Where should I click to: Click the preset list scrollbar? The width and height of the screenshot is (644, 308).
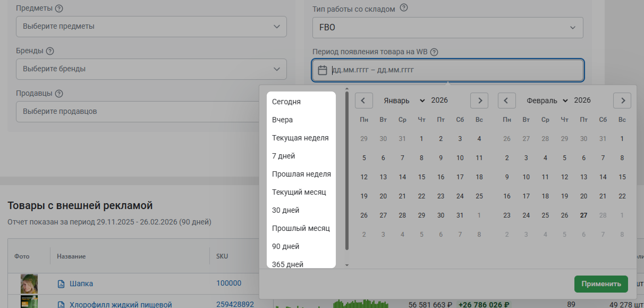(x=347, y=170)
